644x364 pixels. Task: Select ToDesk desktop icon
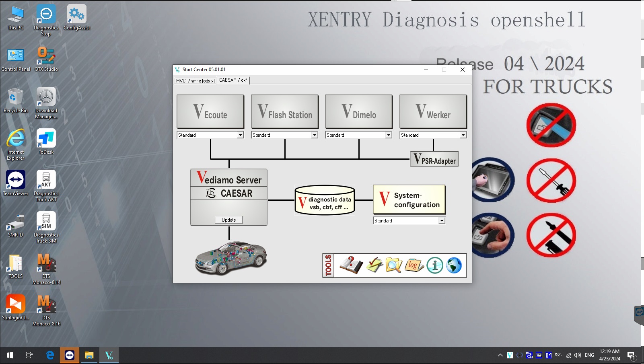click(46, 142)
